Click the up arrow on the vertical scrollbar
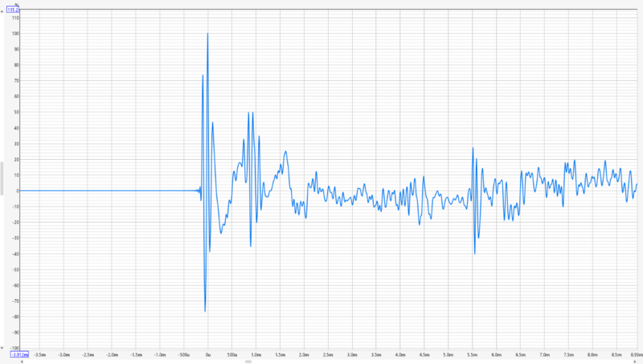 point(2,11)
